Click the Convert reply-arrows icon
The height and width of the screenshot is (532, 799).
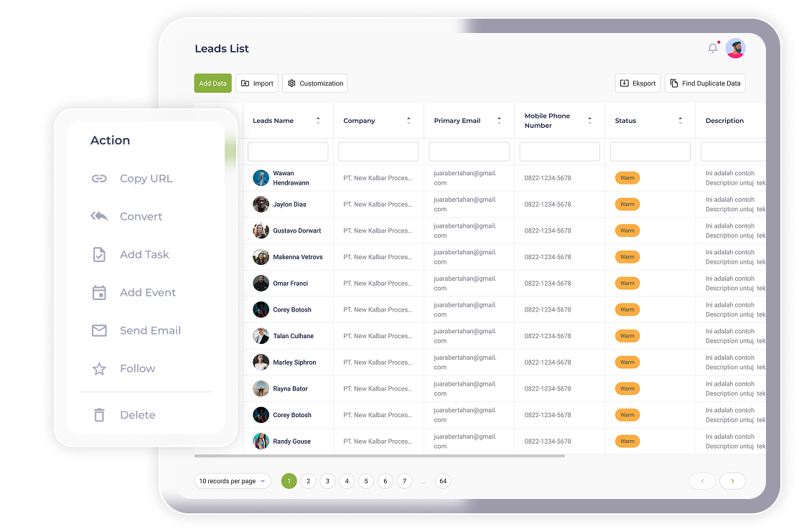pos(99,217)
